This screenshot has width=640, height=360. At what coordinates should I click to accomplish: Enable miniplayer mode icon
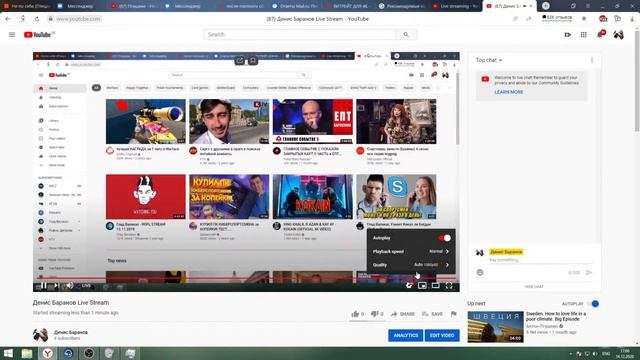click(422, 286)
